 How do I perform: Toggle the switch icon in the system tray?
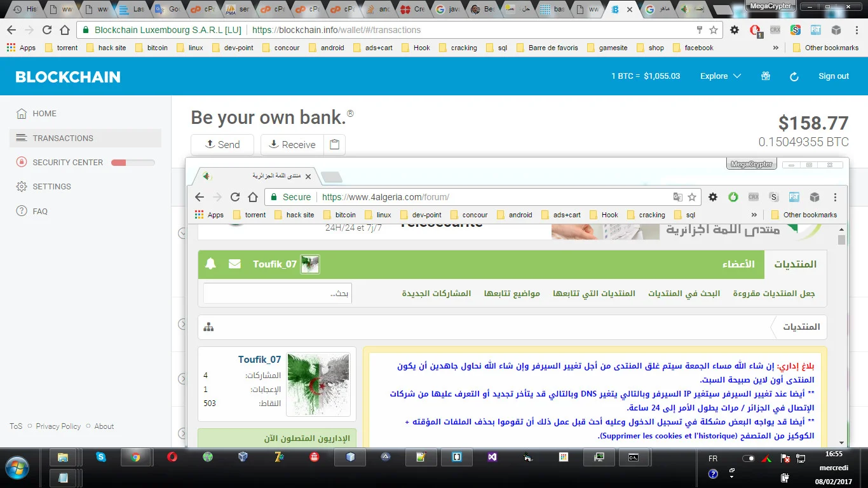click(x=749, y=458)
